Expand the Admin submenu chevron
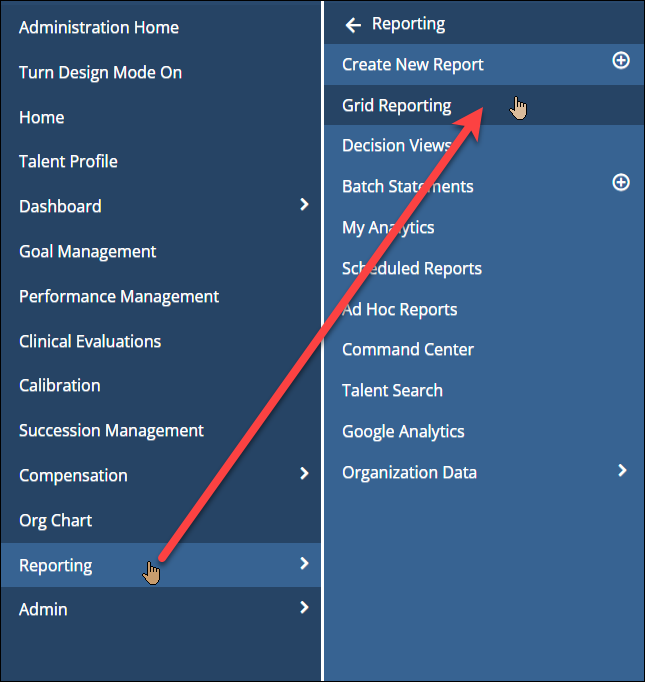This screenshot has height=682, width=645. coord(304,607)
